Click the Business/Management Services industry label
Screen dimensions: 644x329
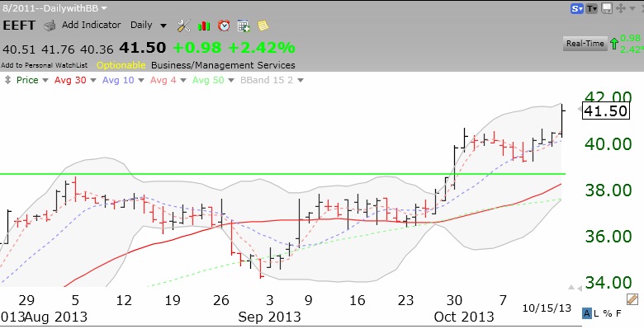[223, 65]
